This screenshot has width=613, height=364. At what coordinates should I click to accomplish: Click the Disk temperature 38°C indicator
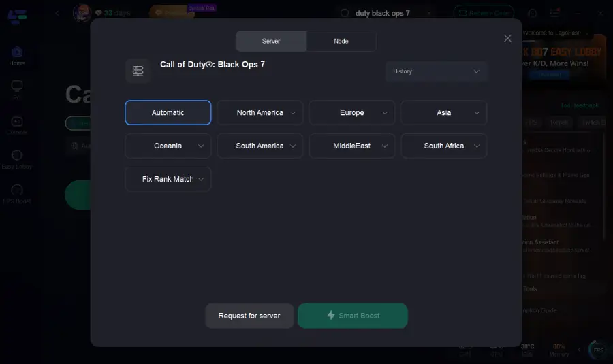(527, 350)
